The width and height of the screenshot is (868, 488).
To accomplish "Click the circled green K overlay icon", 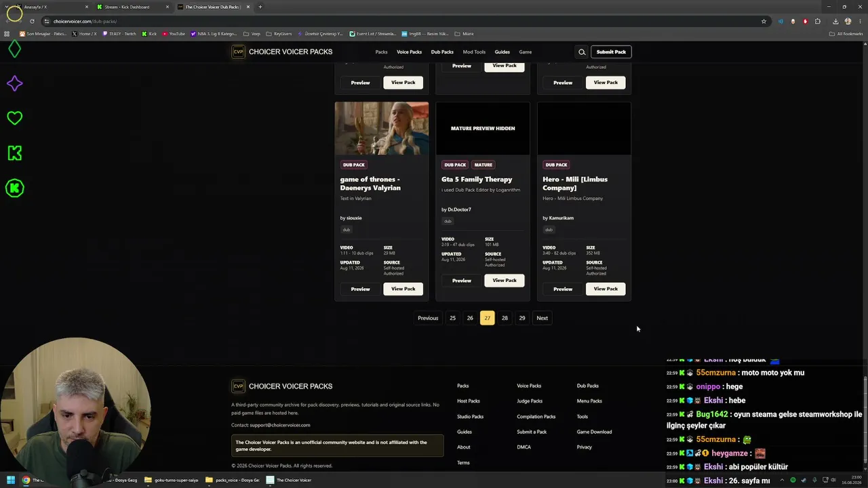I will [14, 188].
